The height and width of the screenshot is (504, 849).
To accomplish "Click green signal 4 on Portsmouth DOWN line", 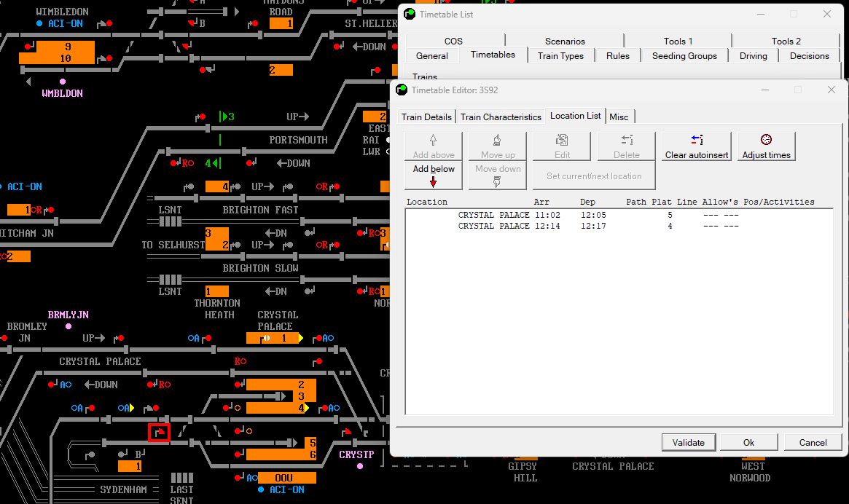I will coord(214,163).
